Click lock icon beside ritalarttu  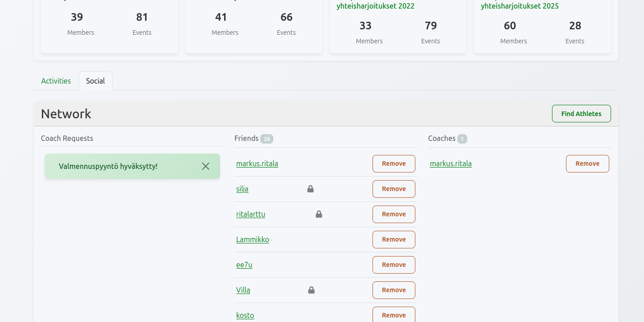(x=319, y=214)
